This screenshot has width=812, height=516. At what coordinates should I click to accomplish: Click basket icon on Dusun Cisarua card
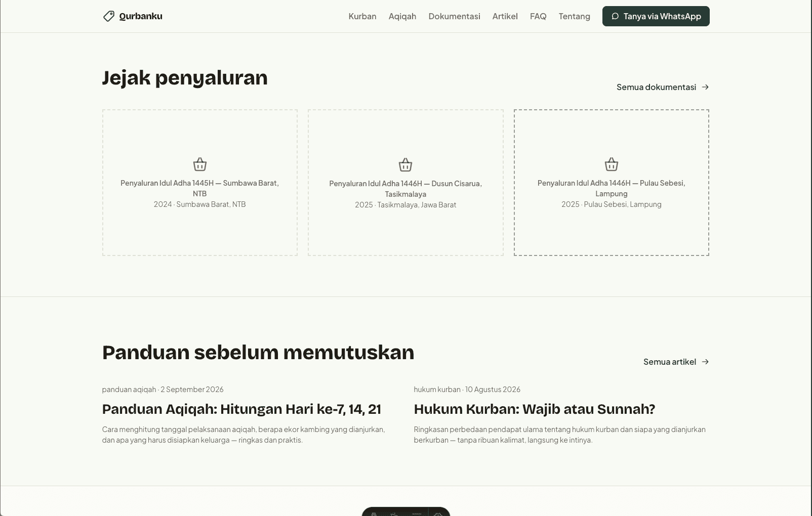405,165
